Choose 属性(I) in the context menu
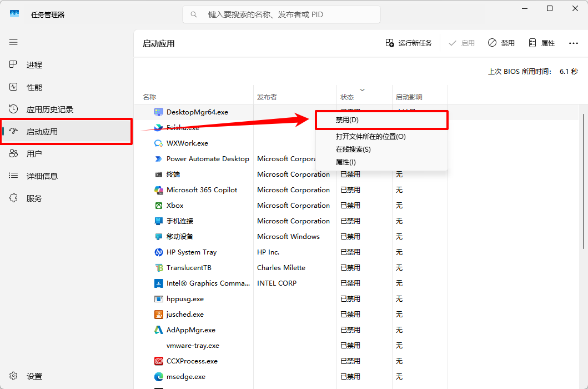The height and width of the screenshot is (389, 588). tap(381, 162)
